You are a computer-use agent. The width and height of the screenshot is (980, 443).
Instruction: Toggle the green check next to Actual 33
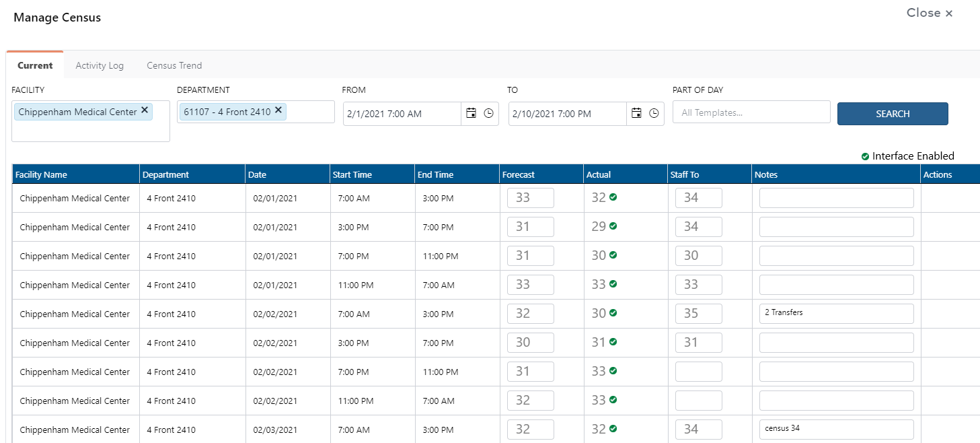tap(612, 284)
